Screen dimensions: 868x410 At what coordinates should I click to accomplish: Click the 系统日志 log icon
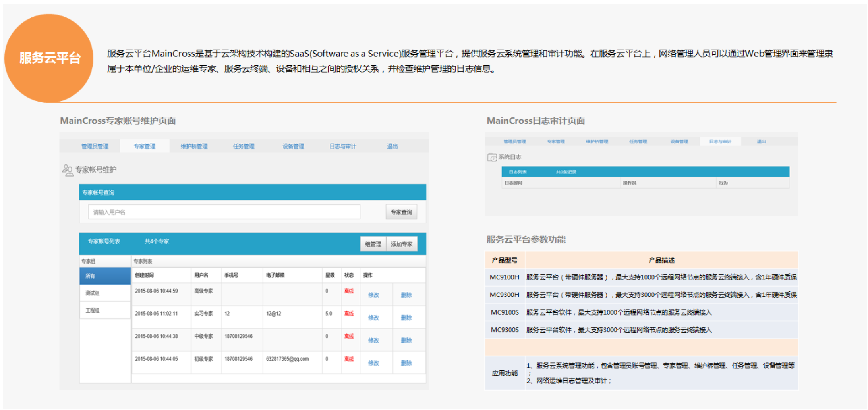click(492, 157)
